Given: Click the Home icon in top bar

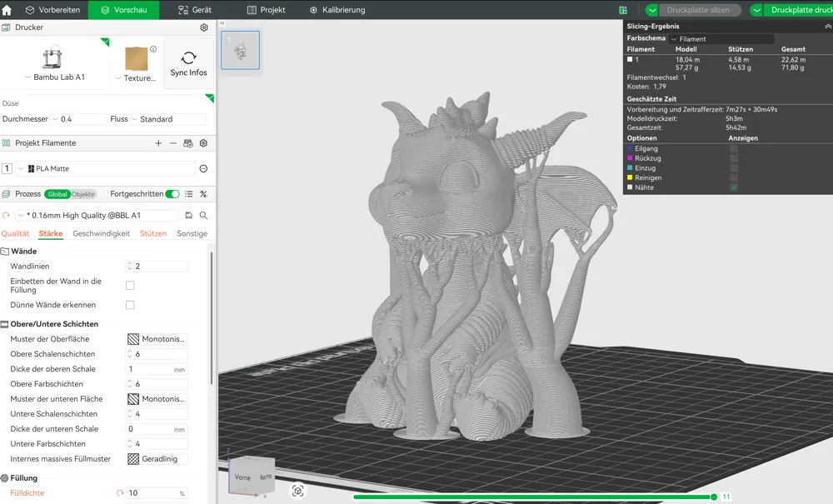Looking at the screenshot, I should pos(7,9).
